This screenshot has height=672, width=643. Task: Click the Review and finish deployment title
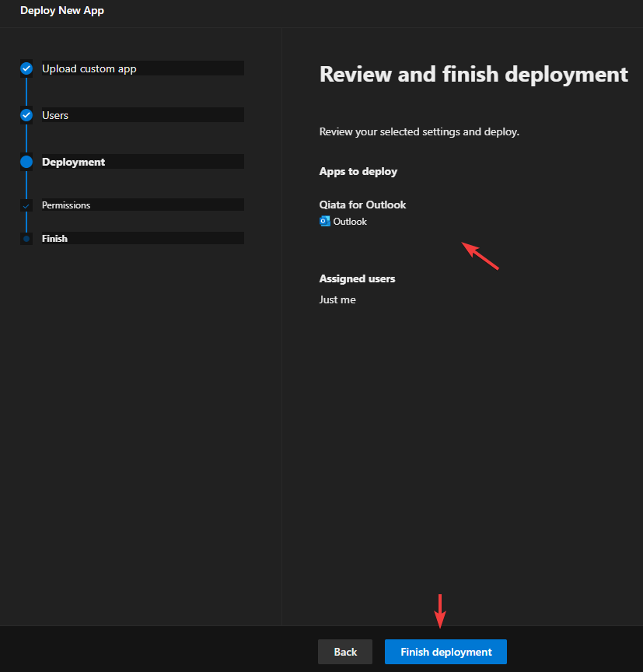(474, 75)
